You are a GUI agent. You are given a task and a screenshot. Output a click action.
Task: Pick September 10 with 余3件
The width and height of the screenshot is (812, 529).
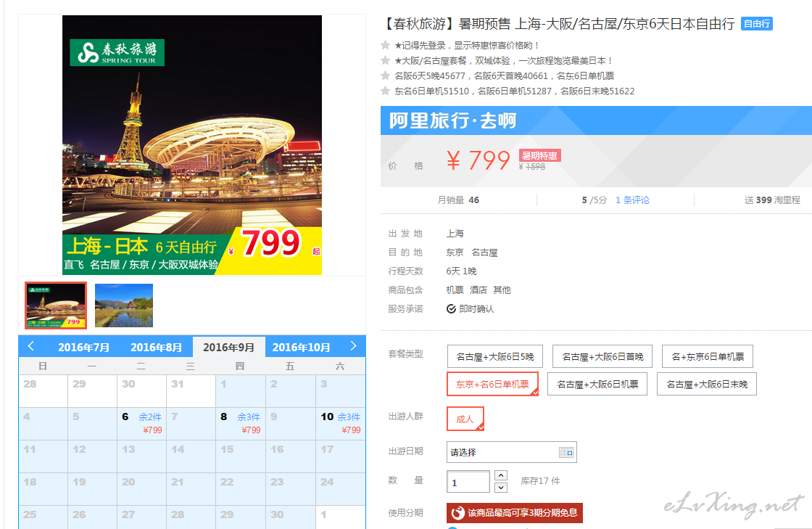point(340,423)
